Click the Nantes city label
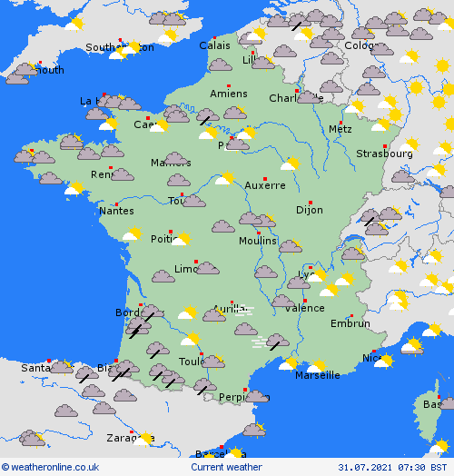Image resolution: width=454 pixels, height=476 pixels. pyautogui.click(x=116, y=211)
